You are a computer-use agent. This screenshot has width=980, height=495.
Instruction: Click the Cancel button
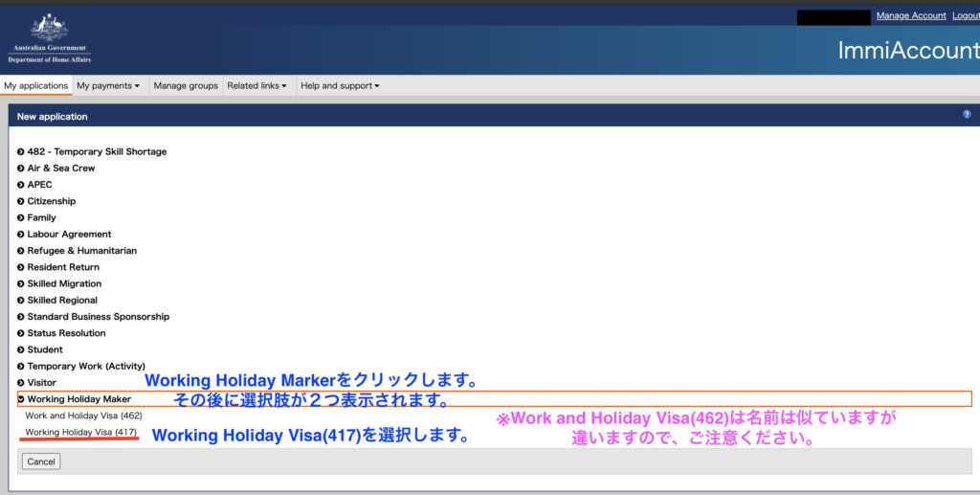click(41, 461)
